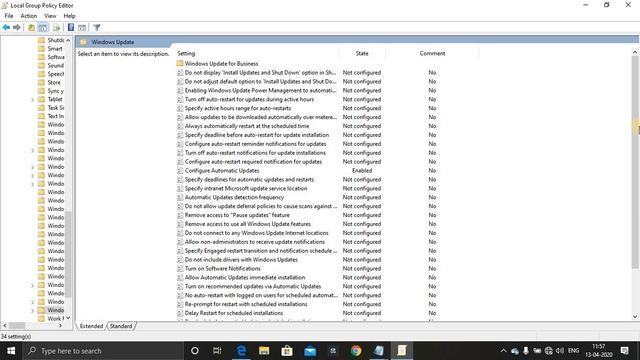640x360 pixels.
Task: Select the Store folder in tree
Action: (x=54, y=82)
